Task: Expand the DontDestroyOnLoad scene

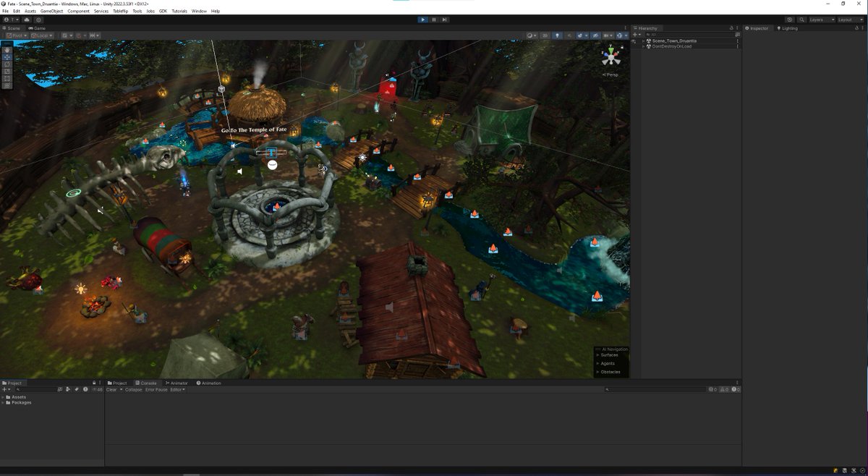Action: pos(643,46)
